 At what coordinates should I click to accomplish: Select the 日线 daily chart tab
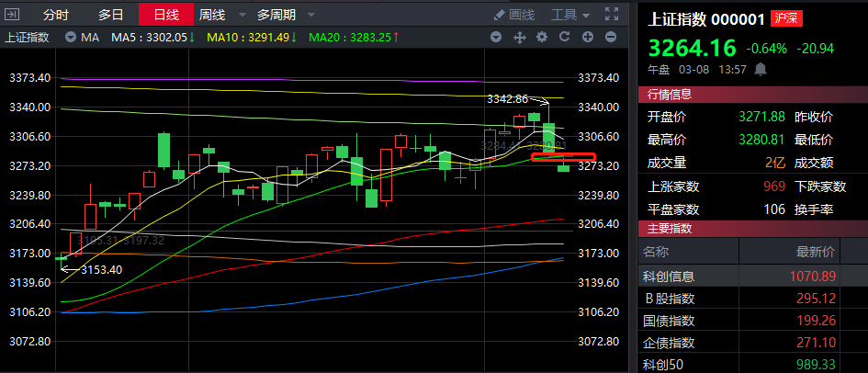click(166, 15)
